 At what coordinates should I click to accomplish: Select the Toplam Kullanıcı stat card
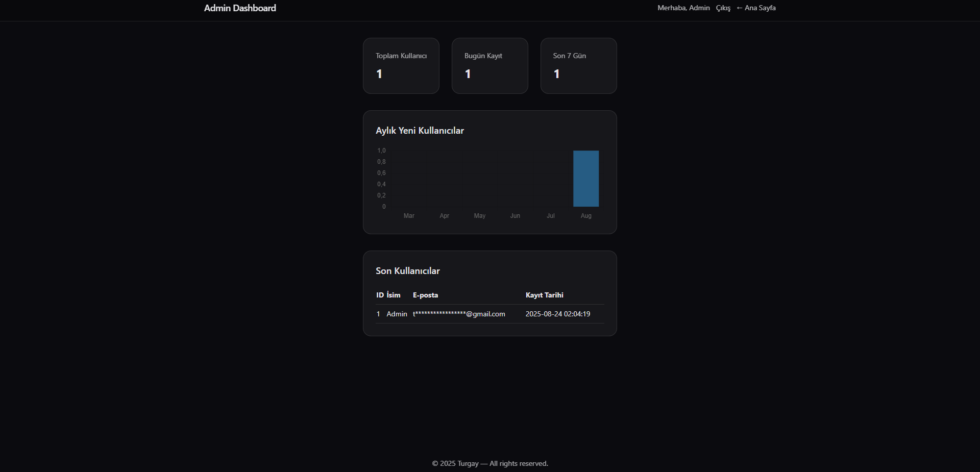401,66
